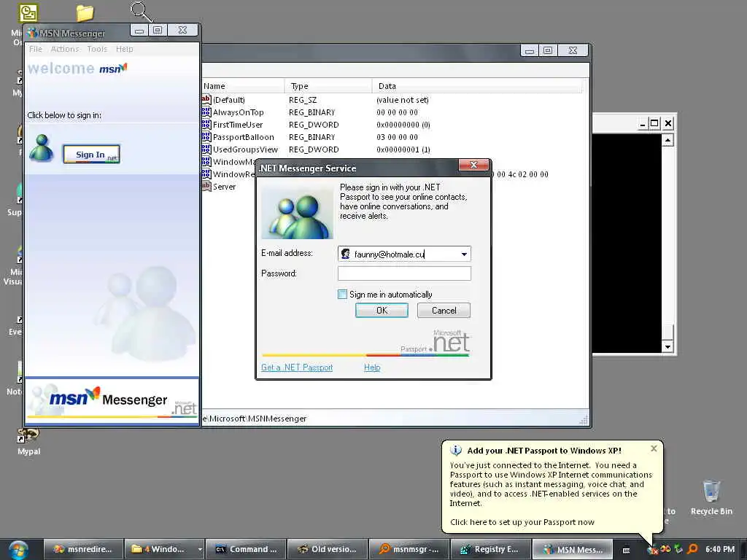
Task: Click the keyboard tray icon
Action: [627, 550]
